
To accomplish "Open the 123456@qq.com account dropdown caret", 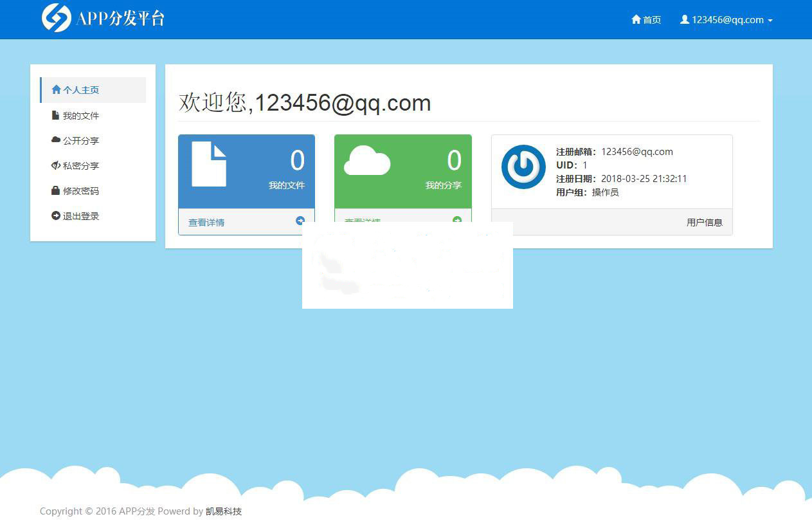I will pos(770,21).
